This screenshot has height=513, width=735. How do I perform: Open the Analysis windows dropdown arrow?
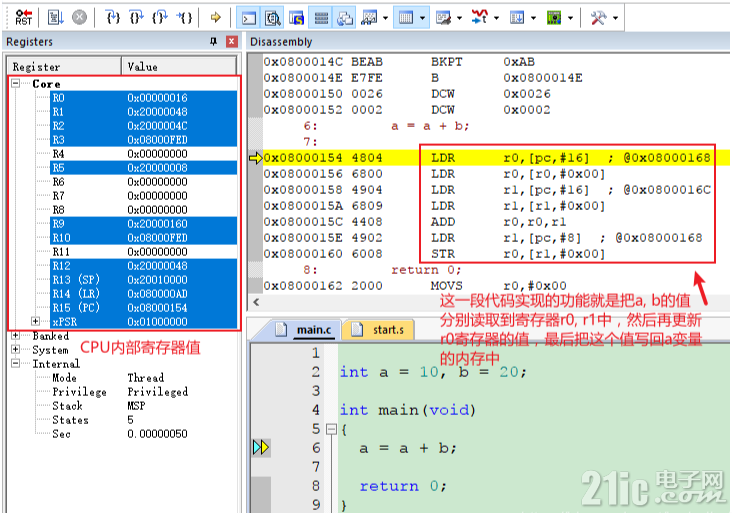click(x=496, y=18)
